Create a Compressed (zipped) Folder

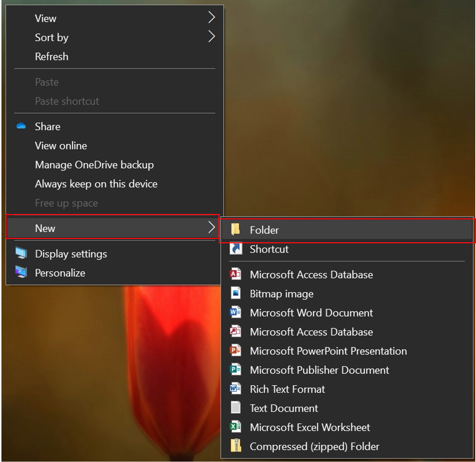347,446
